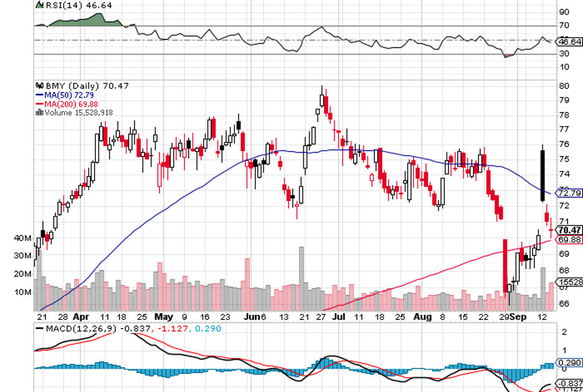Select the Sep label on date axis
This screenshot has height=392, width=583.
[517, 316]
